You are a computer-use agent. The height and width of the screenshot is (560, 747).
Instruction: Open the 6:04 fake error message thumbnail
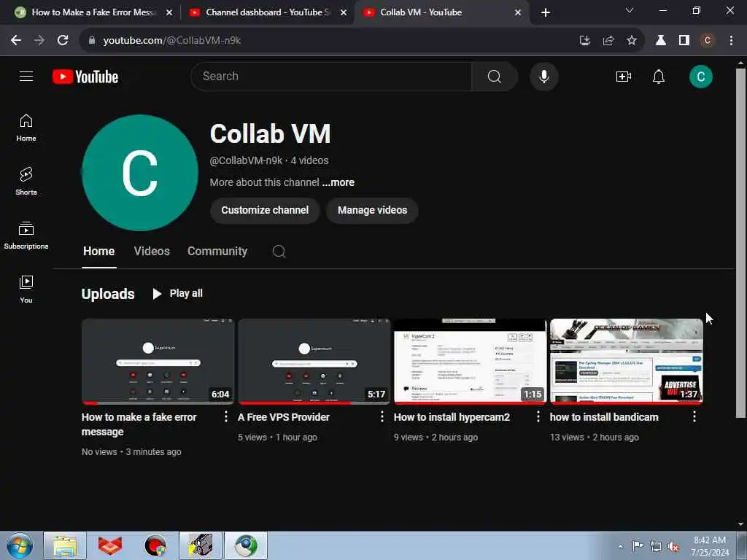click(158, 362)
